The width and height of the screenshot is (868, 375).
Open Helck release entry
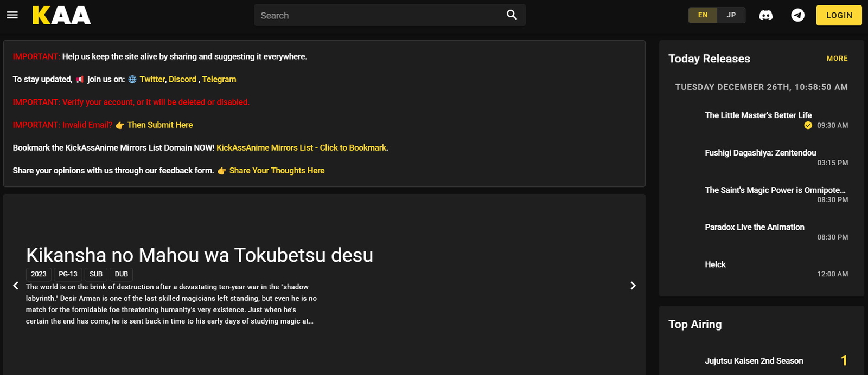coord(715,264)
